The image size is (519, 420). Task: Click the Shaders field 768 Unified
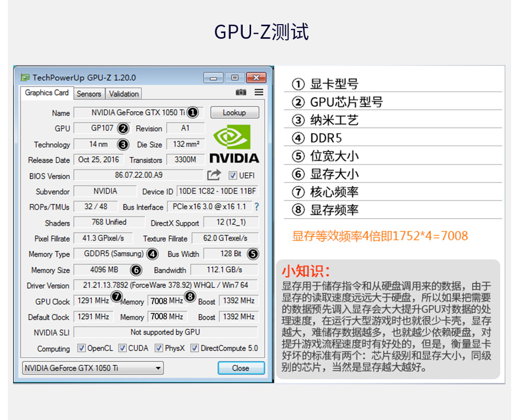tap(109, 222)
